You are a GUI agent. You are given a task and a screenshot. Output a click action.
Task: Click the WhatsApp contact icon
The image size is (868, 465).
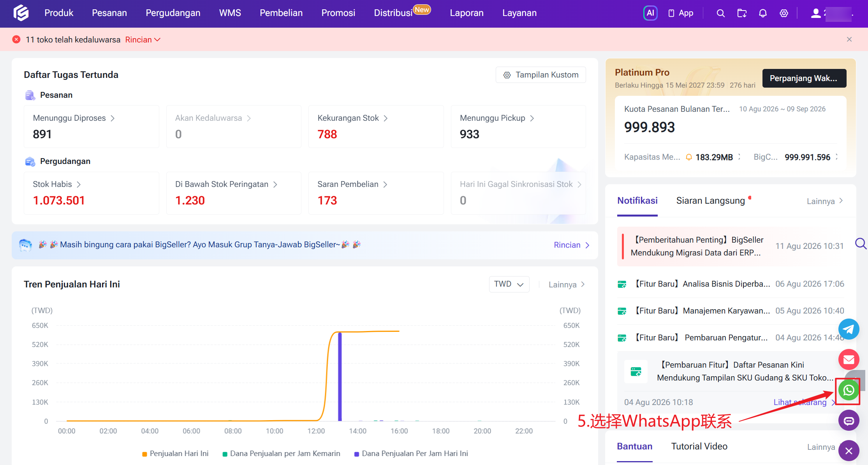849,390
